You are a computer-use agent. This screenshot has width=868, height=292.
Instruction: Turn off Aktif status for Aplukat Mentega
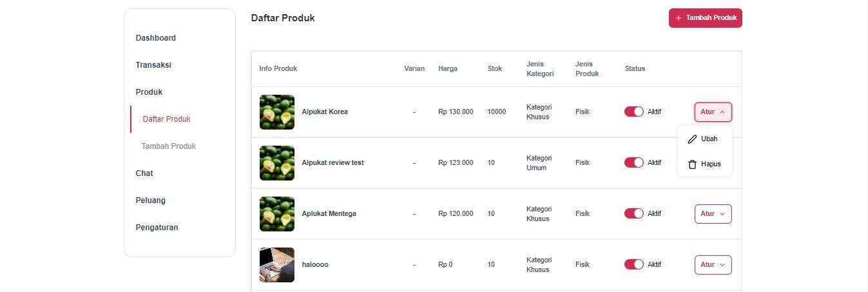click(634, 213)
